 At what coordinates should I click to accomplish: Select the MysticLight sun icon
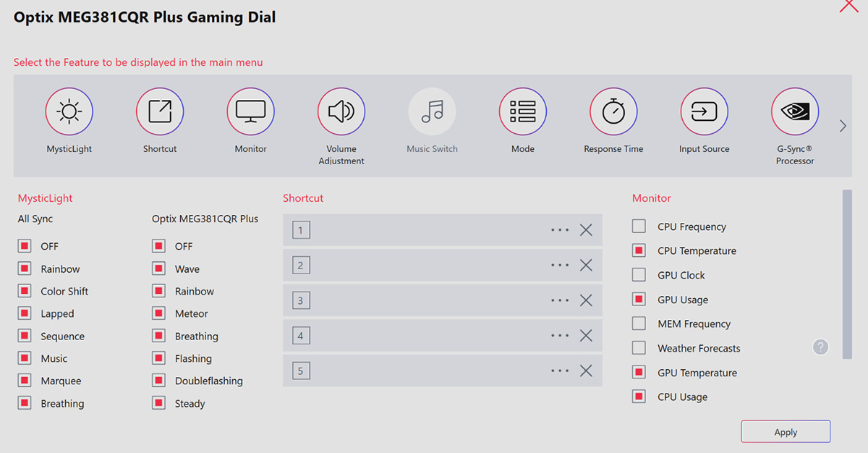(69, 111)
